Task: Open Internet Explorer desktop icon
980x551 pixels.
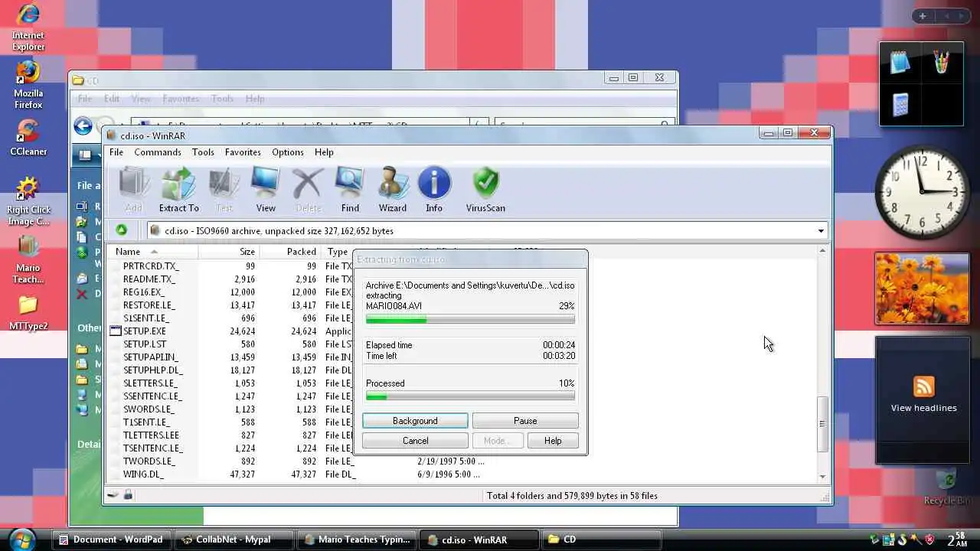Action: [x=28, y=28]
